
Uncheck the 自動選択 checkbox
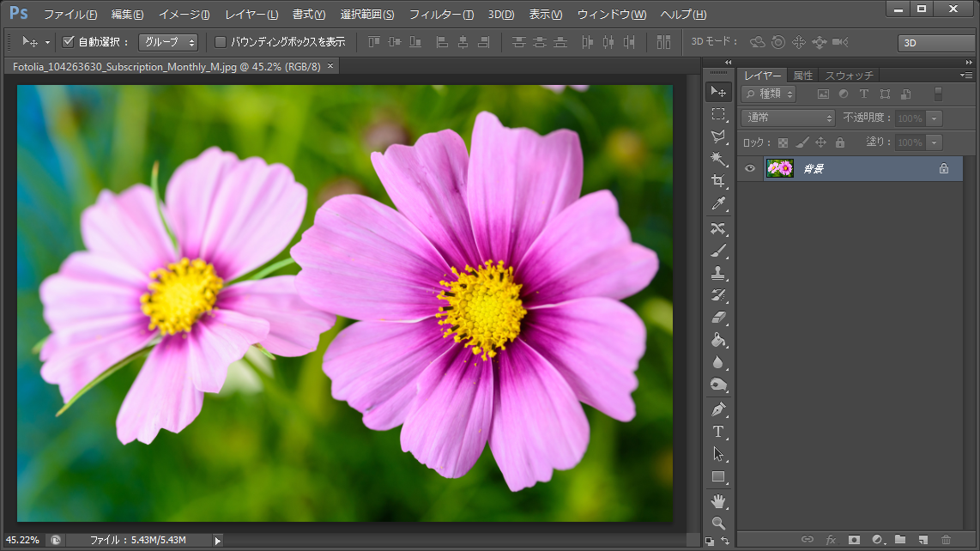(69, 41)
